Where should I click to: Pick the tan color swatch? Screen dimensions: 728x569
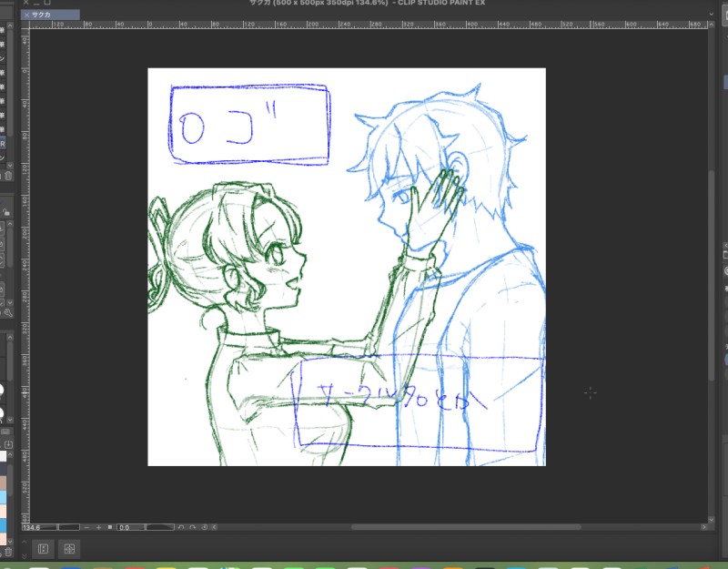(x=3, y=483)
